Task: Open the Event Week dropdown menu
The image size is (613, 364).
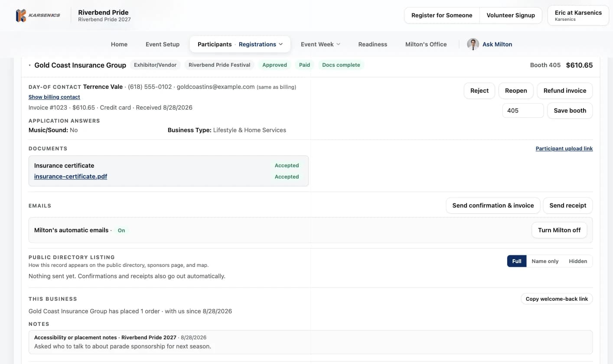Action: tap(320, 44)
